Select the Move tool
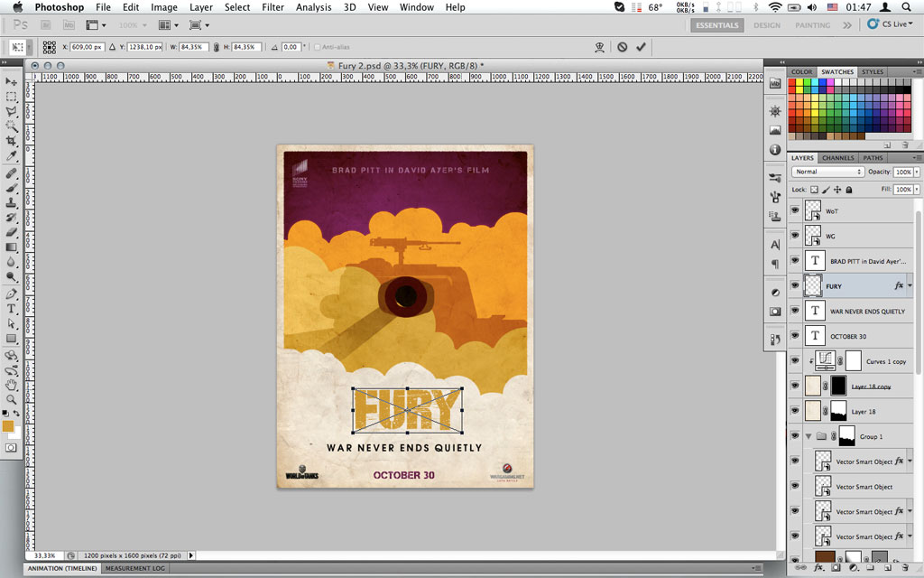 [x=11, y=81]
